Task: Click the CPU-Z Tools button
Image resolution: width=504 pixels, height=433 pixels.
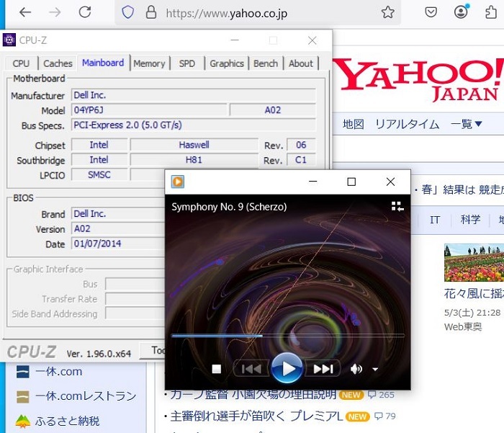Action: (x=153, y=351)
